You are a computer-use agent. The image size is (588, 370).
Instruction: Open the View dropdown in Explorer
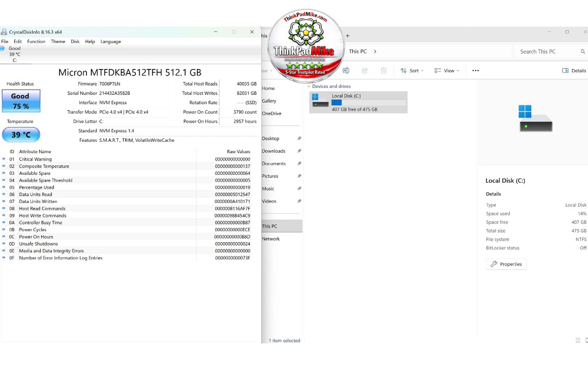pyautogui.click(x=447, y=70)
